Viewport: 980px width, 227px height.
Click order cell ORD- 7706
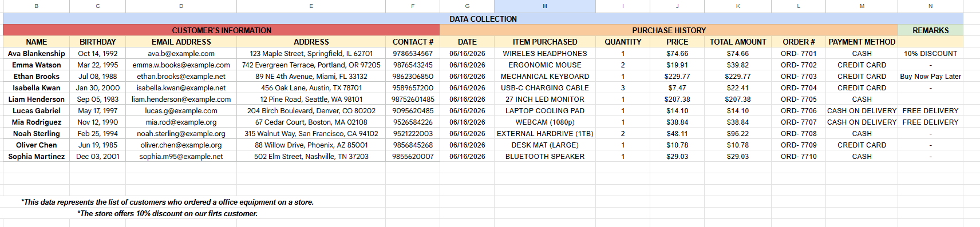point(799,110)
